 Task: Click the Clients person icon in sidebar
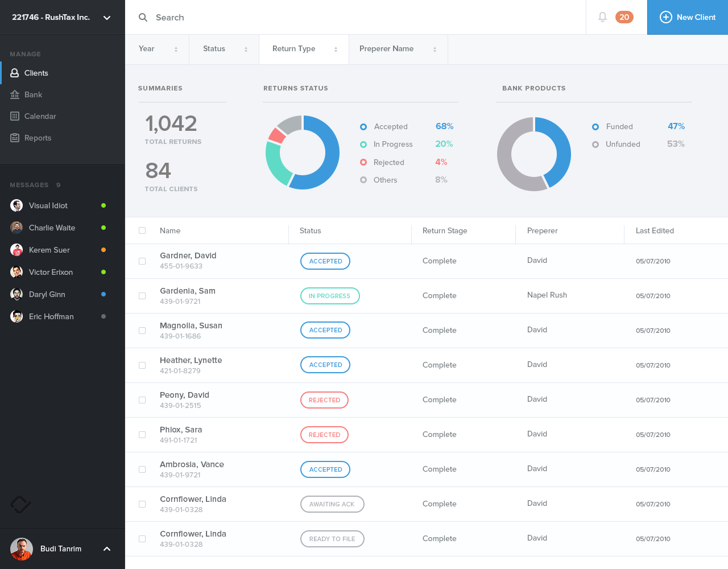click(x=15, y=73)
